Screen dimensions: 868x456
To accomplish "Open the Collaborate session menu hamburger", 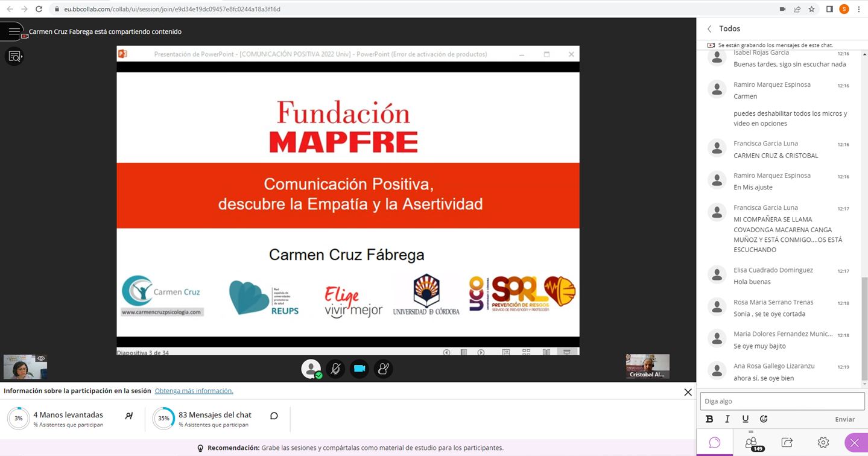I will coord(14,31).
